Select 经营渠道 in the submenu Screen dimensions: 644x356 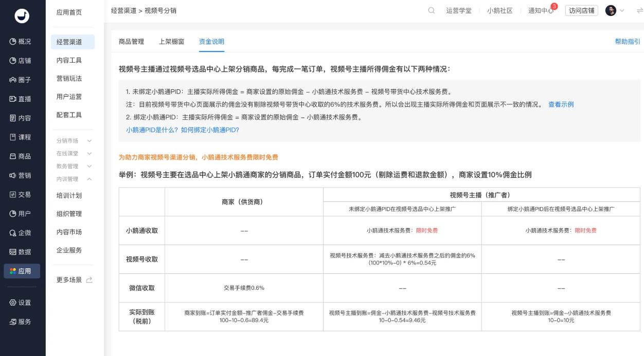coord(73,42)
